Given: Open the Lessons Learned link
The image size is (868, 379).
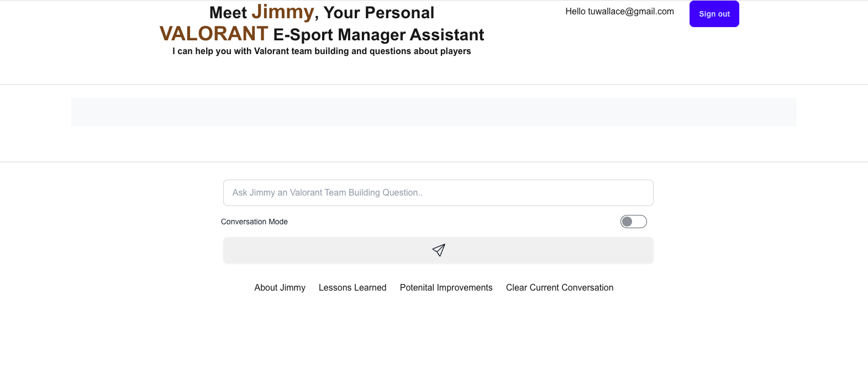Looking at the screenshot, I should coord(353,287).
